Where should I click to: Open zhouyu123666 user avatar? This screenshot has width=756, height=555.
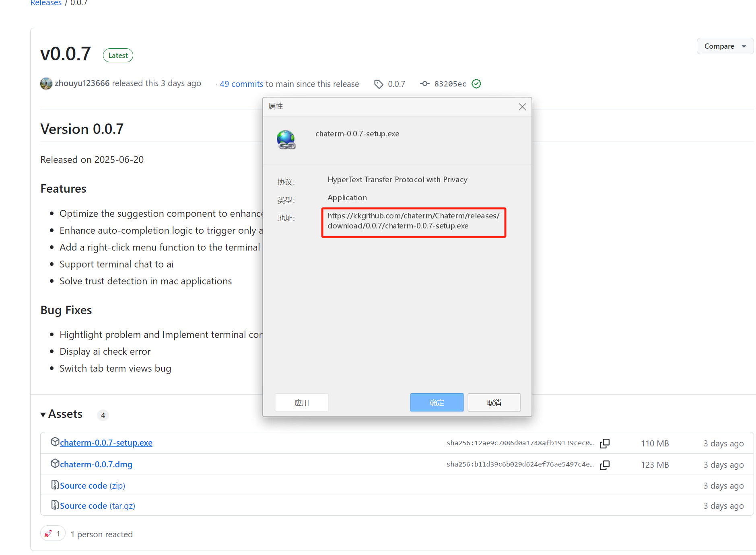tap(46, 83)
